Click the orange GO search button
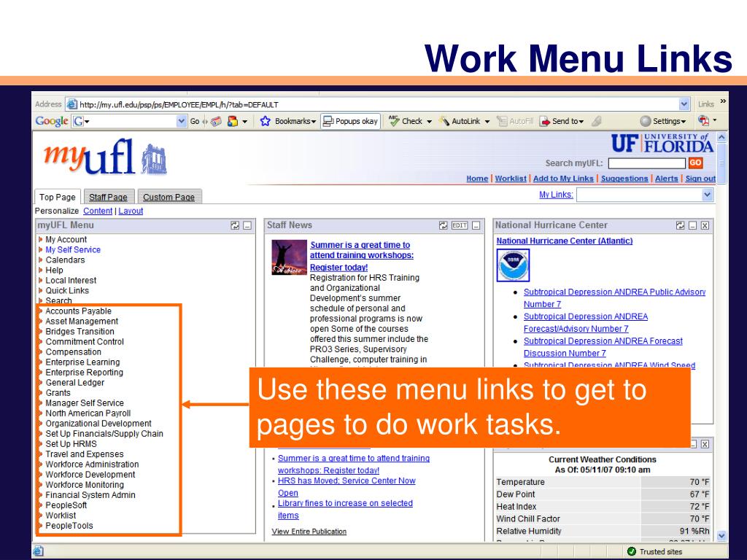Image resolution: width=747 pixels, height=560 pixels. [x=695, y=163]
